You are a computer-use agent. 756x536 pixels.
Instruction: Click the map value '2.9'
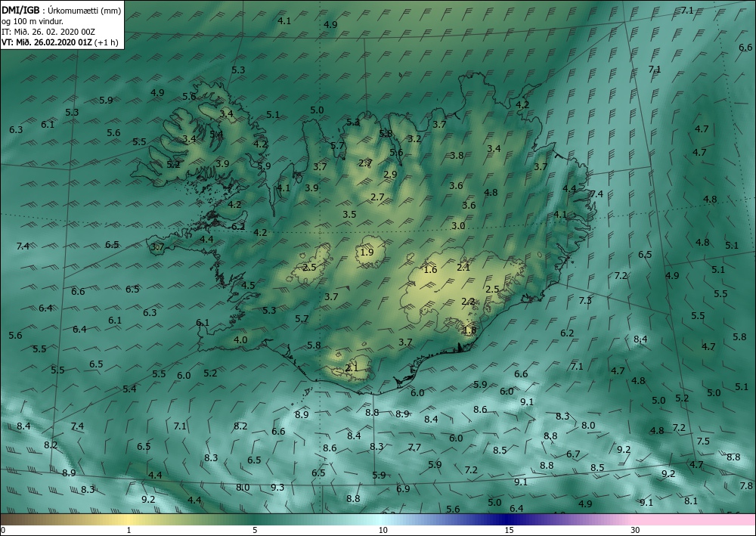pyautogui.click(x=390, y=175)
